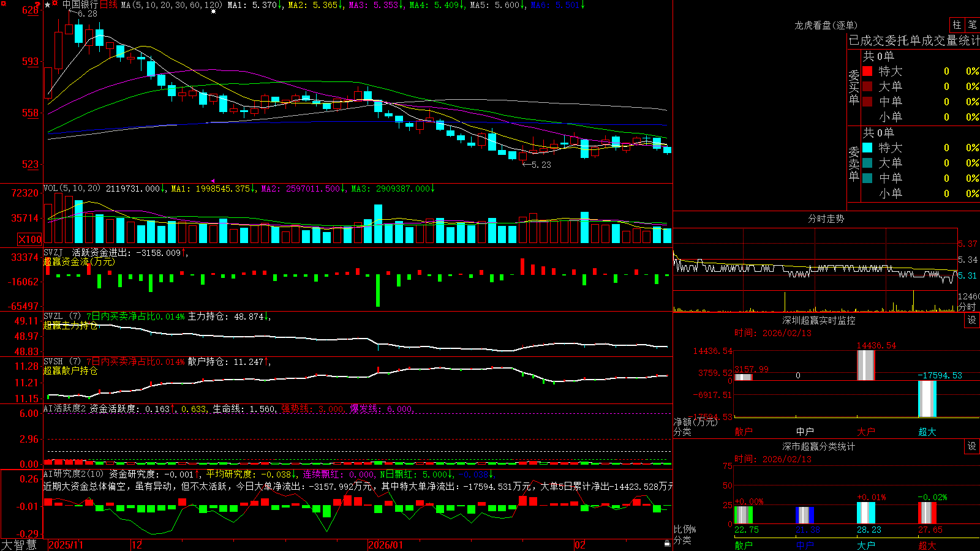Open the VOL(5,10,20) indicator selector

pos(72,189)
